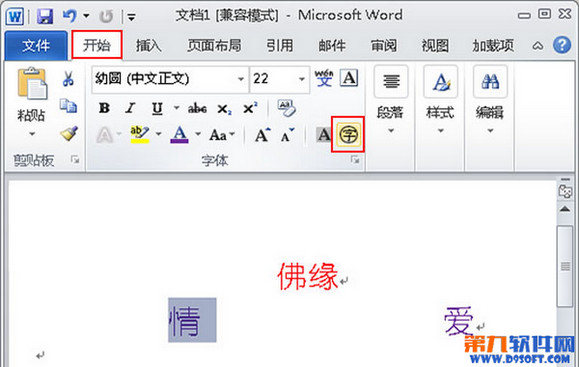The height and width of the screenshot is (367, 579).
Task: Open the 页面布局 tab
Action: [x=214, y=45]
